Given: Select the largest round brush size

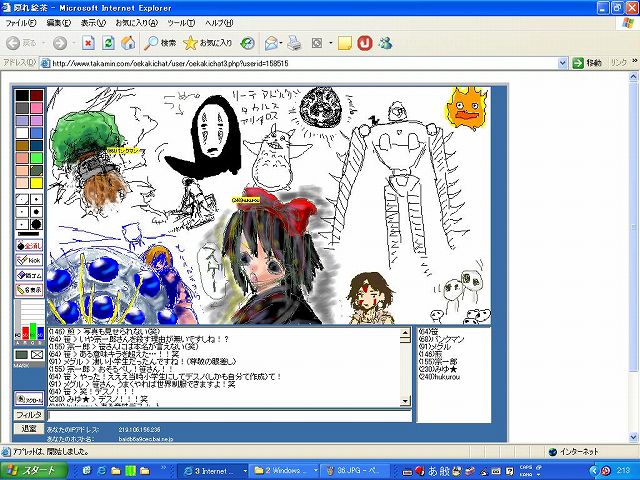Looking at the screenshot, I should [36, 224].
